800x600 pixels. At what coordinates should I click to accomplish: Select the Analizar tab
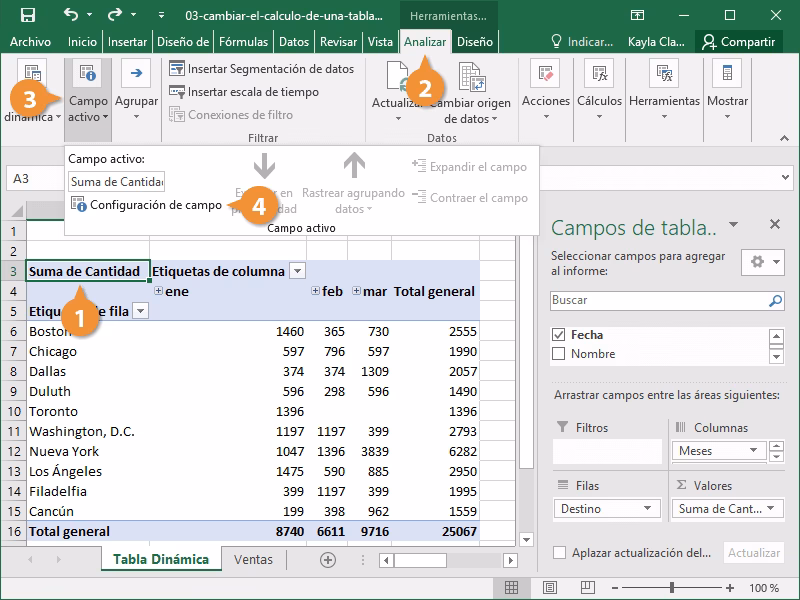point(425,42)
